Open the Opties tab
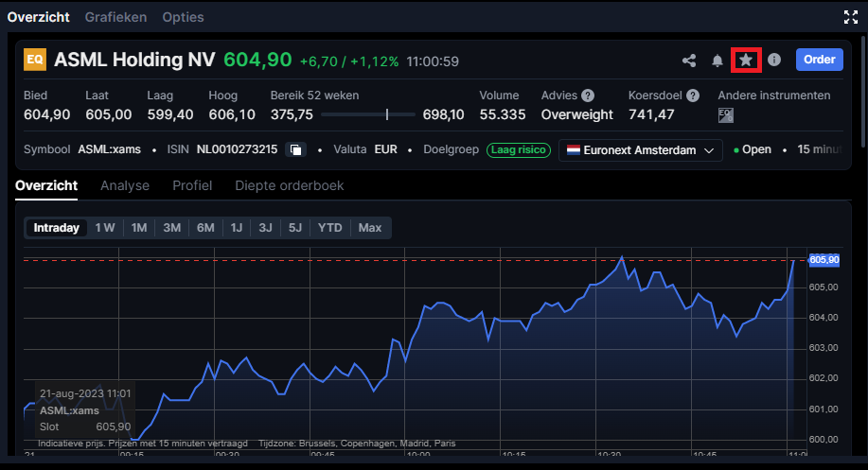 [183, 17]
